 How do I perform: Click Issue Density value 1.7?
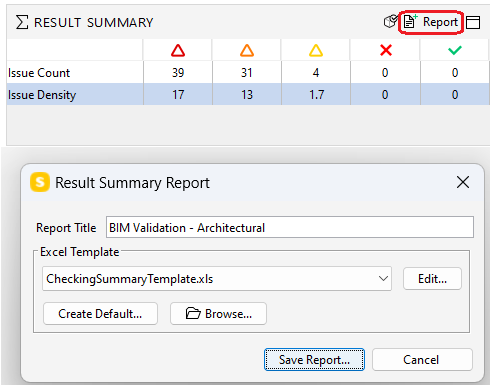coord(316,95)
